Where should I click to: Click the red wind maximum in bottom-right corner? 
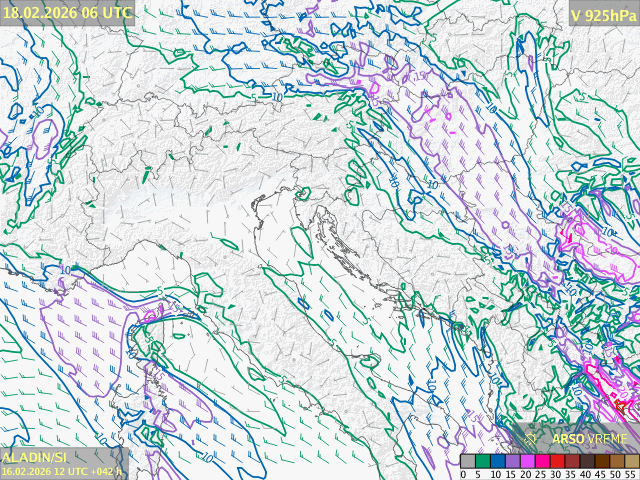click(x=622, y=405)
